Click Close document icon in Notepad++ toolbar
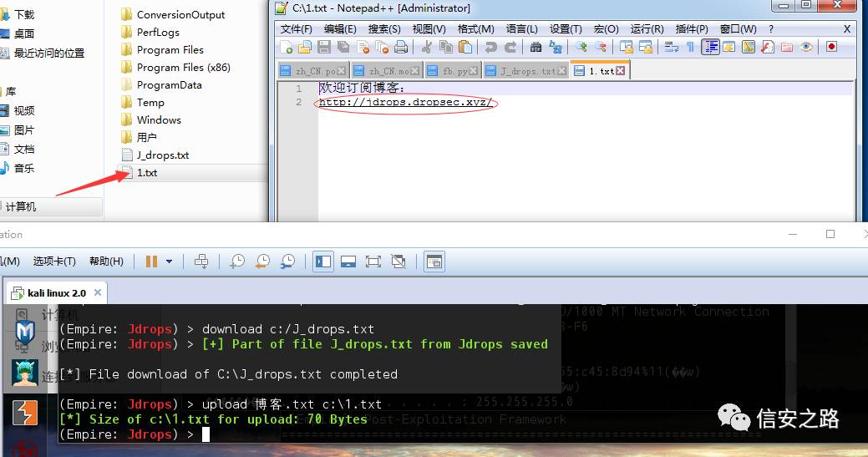Image resolution: width=868 pixels, height=457 pixels. click(x=363, y=47)
